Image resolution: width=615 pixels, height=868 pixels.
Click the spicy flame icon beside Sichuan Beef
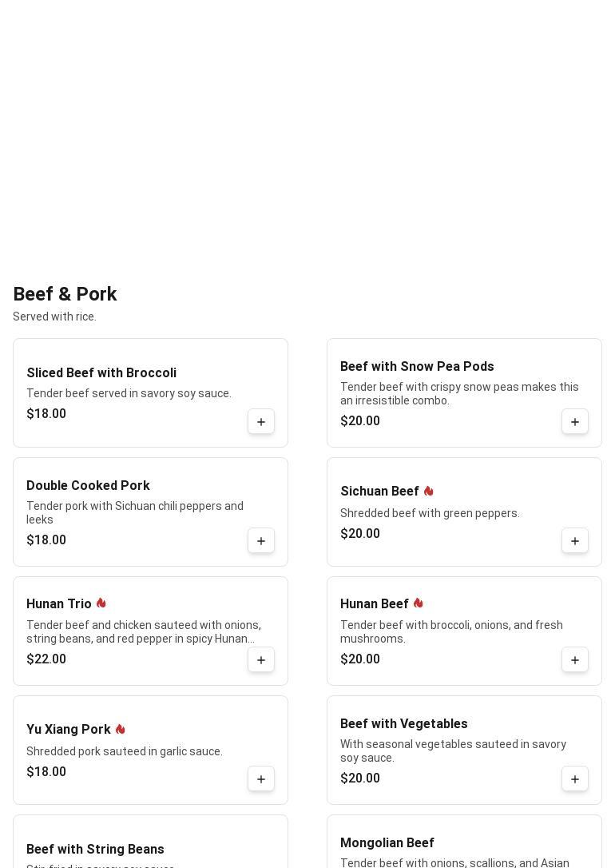click(x=429, y=491)
